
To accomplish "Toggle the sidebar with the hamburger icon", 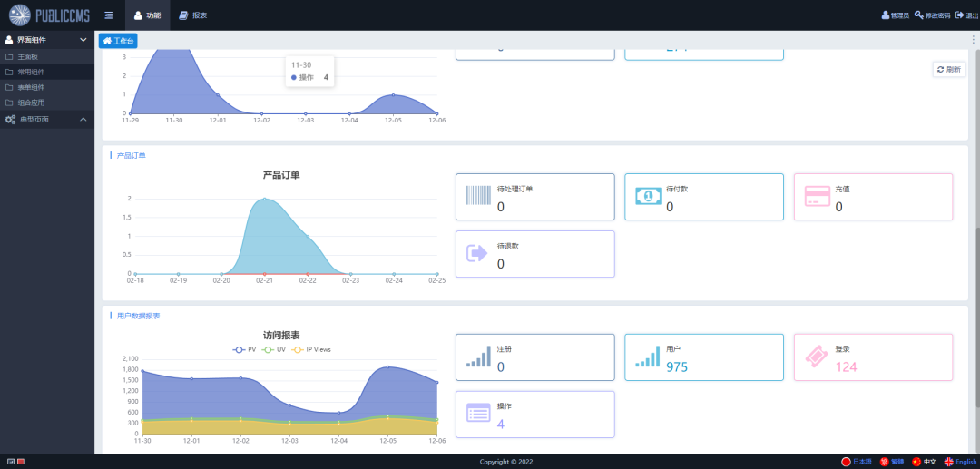I will coord(109,15).
